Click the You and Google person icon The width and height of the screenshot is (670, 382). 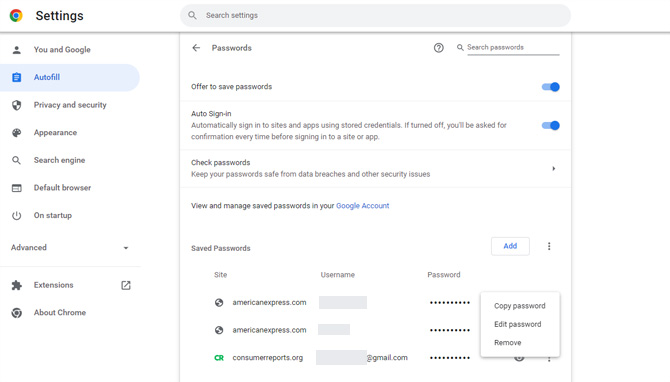pyautogui.click(x=17, y=50)
